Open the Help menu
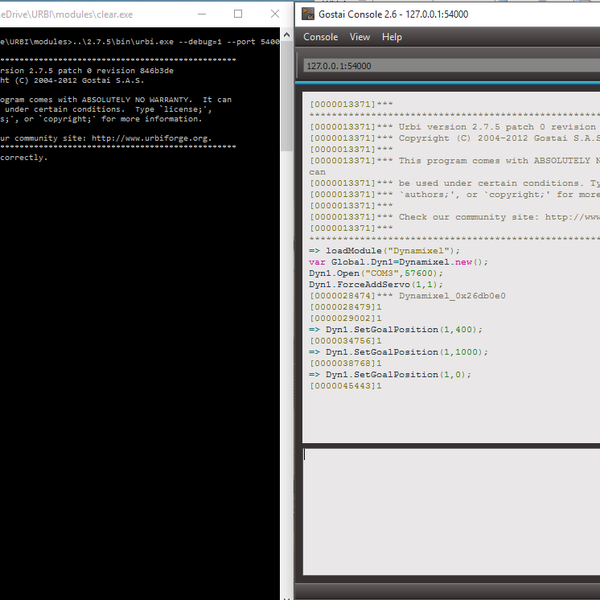The image size is (600, 600). [392, 37]
